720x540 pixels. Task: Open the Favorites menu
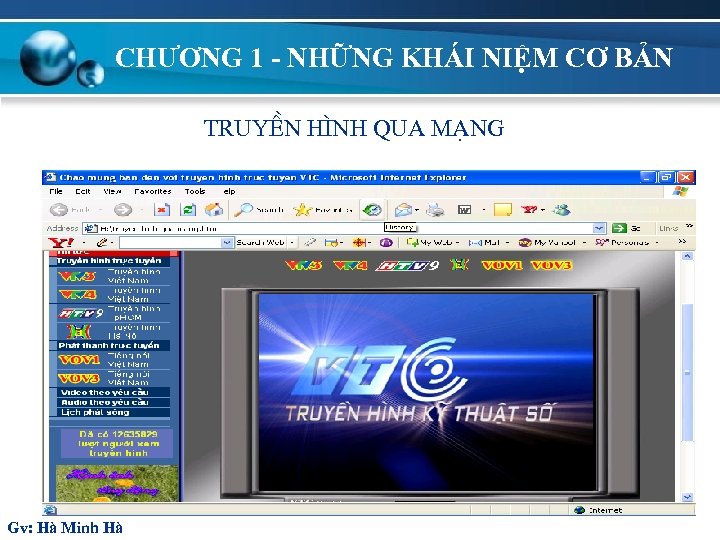152,191
